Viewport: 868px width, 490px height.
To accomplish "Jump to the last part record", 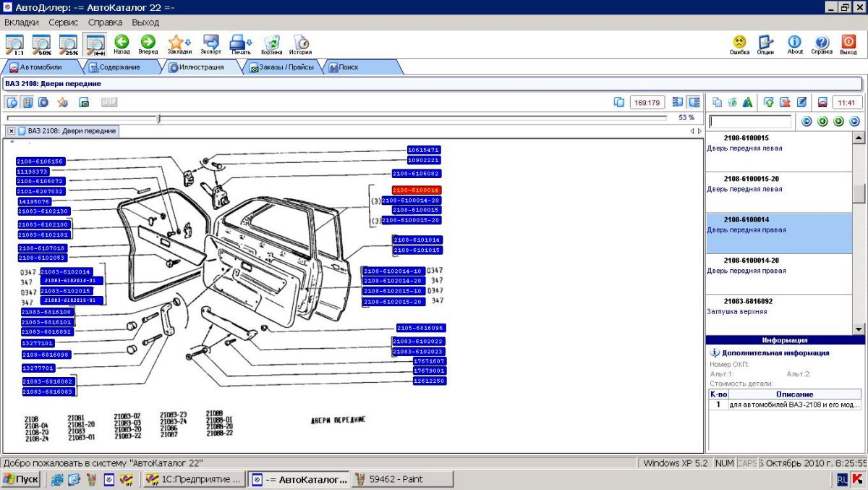I will coord(854,121).
